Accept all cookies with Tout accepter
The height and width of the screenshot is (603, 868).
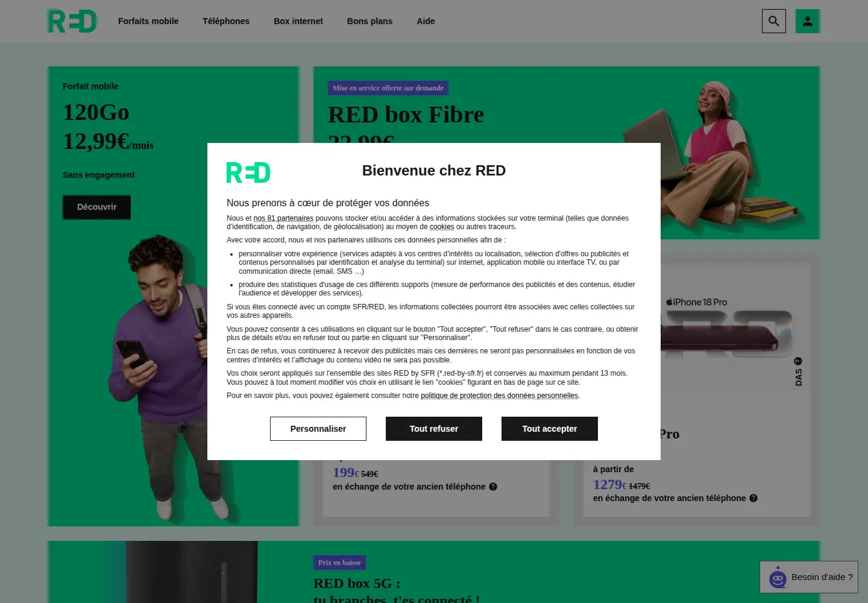click(550, 429)
